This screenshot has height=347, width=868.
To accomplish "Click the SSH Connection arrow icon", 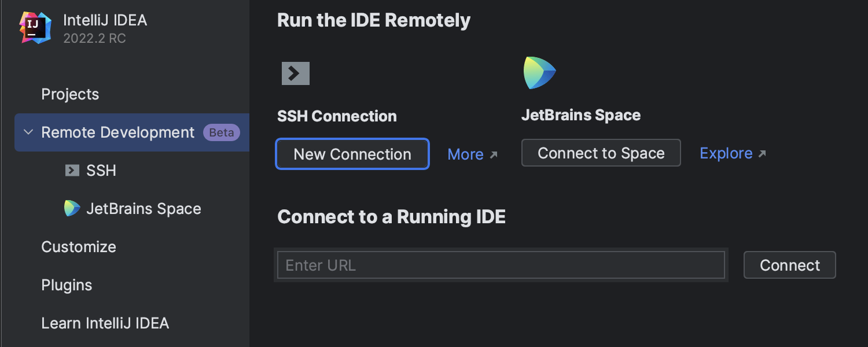I will (295, 73).
